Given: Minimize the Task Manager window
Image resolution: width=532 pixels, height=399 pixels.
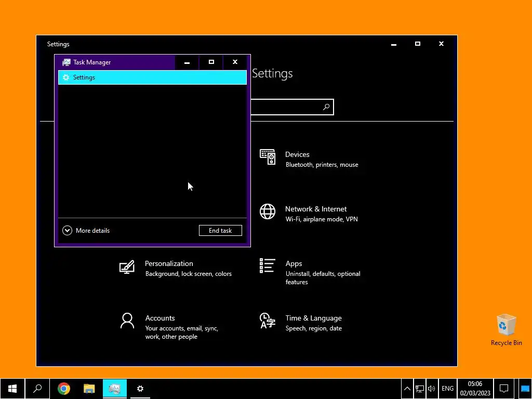Looking at the screenshot, I should tap(187, 62).
